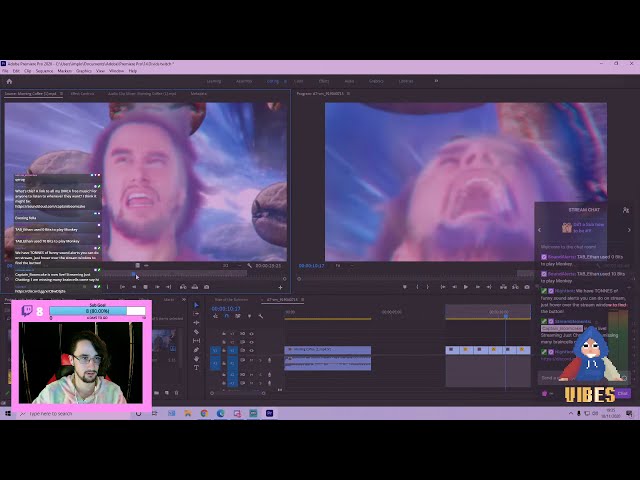Toggle V1 track output eye
Image resolution: width=640 pixels, height=480 pixels.
coord(251,350)
